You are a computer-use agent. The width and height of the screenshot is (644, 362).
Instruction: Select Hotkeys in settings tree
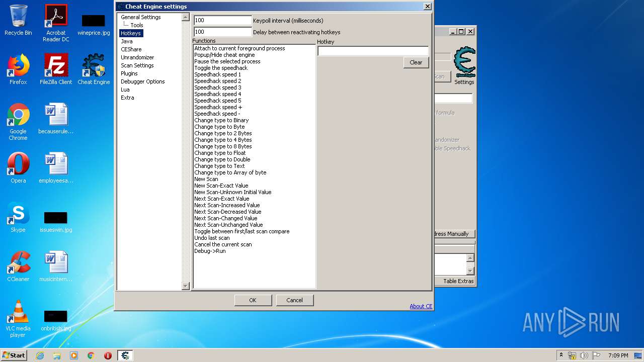(131, 33)
